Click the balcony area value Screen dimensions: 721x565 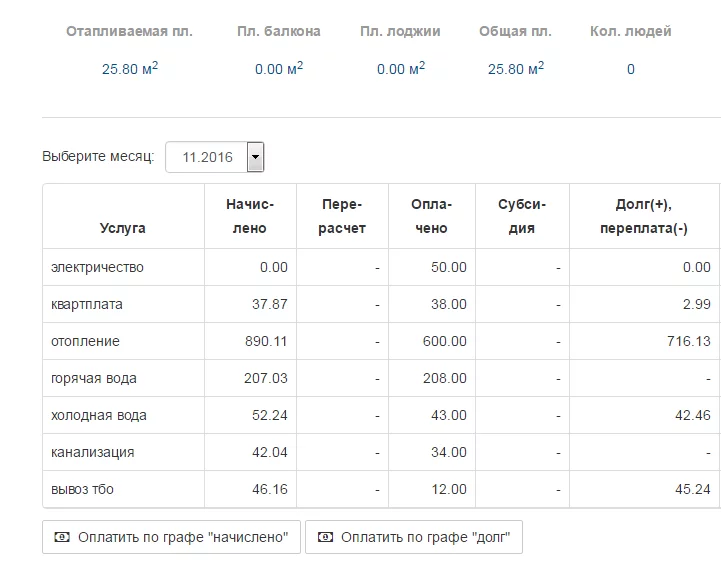279,69
